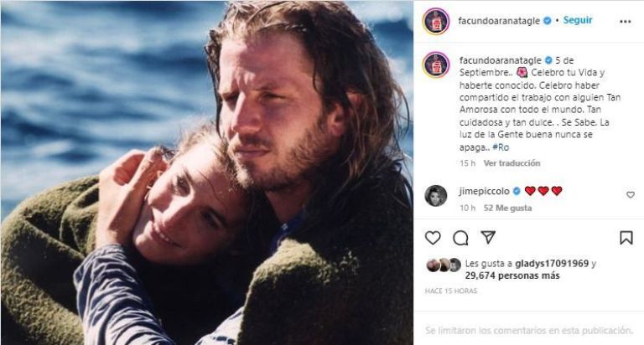Open the three-dot more options menu
Image resolution: width=644 pixels, height=345 pixels.
pos(625,21)
